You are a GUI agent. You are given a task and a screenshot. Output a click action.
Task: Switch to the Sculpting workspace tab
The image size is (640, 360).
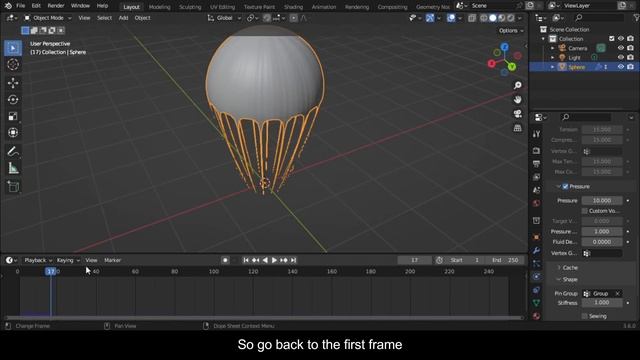click(190, 7)
